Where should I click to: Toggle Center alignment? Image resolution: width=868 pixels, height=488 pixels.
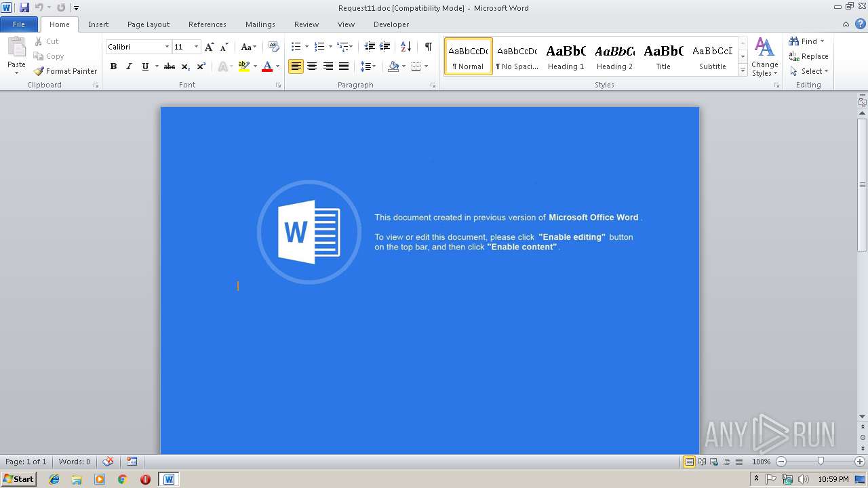pyautogui.click(x=312, y=66)
